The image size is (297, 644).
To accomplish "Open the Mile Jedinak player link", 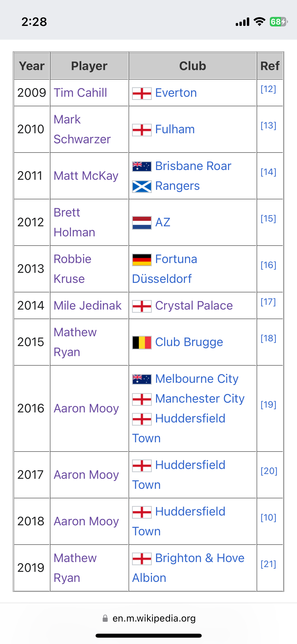I will (87, 306).
